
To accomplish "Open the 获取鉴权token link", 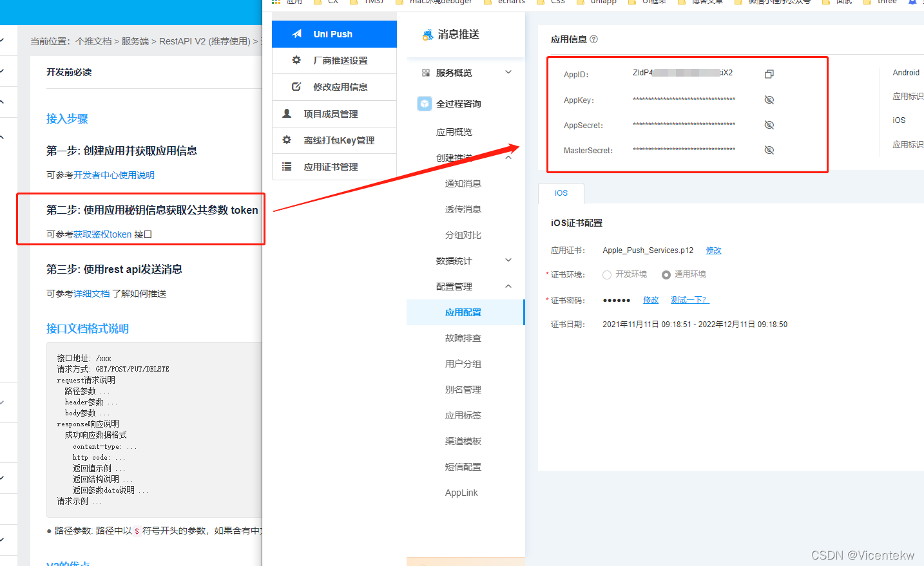I will [102, 234].
